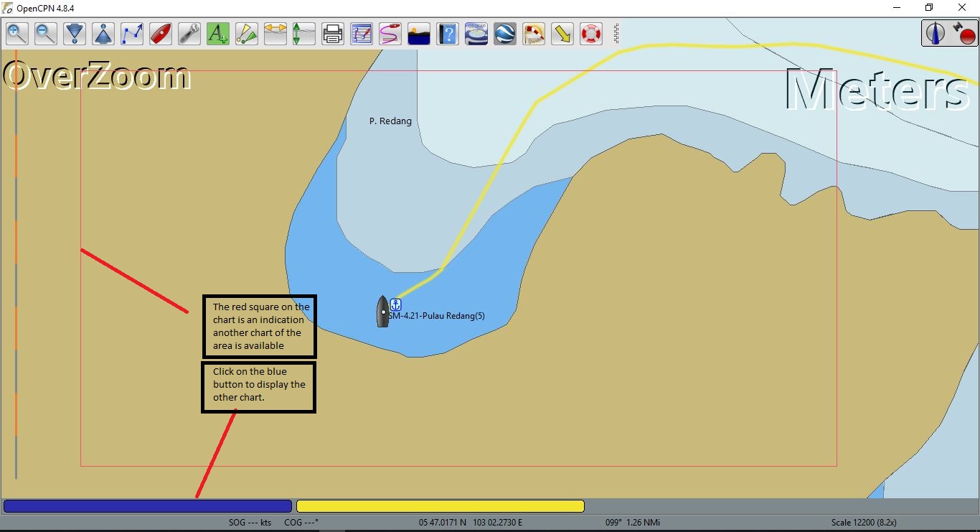
Task: Click the compass rose in top right corner
Action: click(935, 32)
